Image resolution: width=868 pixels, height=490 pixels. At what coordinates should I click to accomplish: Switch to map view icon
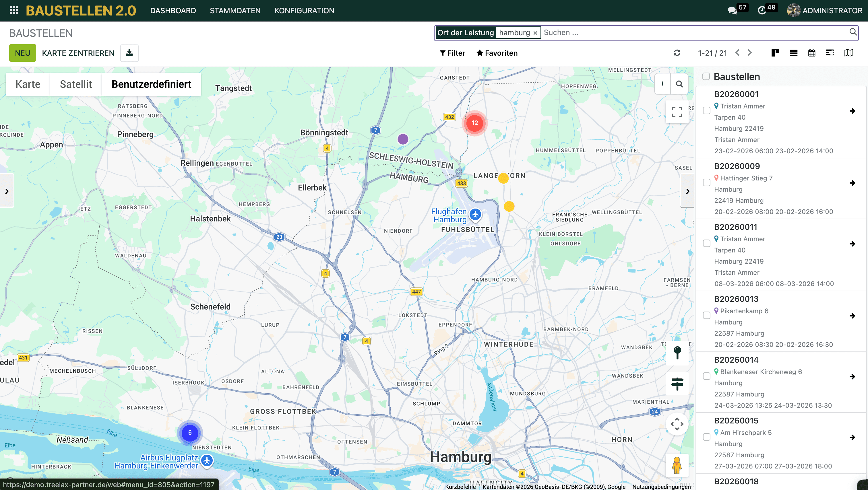[848, 53]
